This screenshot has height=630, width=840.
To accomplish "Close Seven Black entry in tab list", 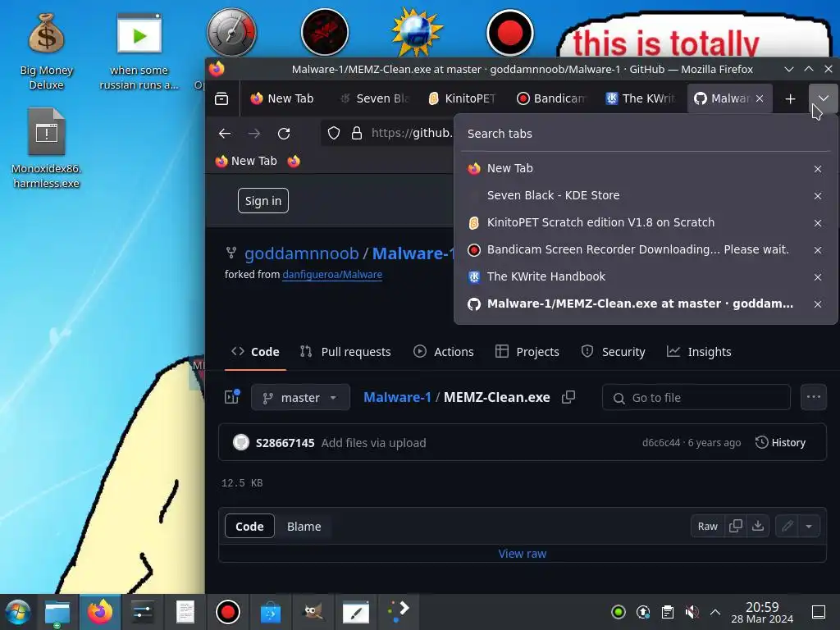I will [x=818, y=196].
